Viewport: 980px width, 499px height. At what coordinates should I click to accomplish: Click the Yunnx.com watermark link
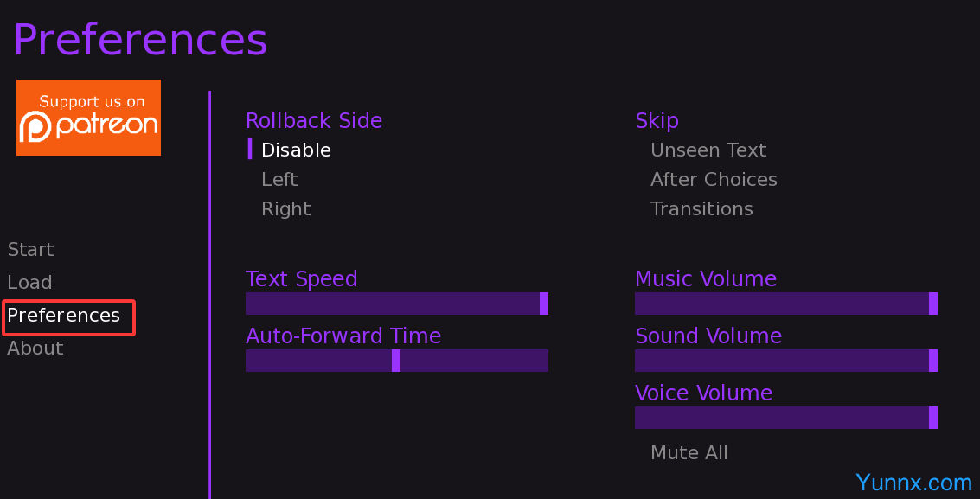[913, 483]
